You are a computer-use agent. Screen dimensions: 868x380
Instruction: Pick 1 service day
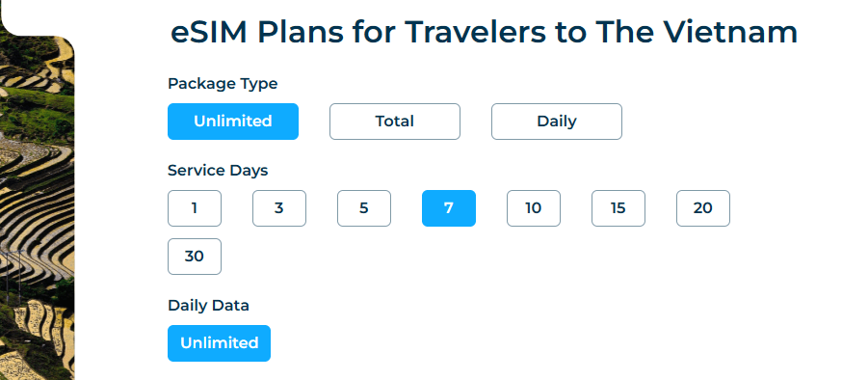(x=195, y=208)
